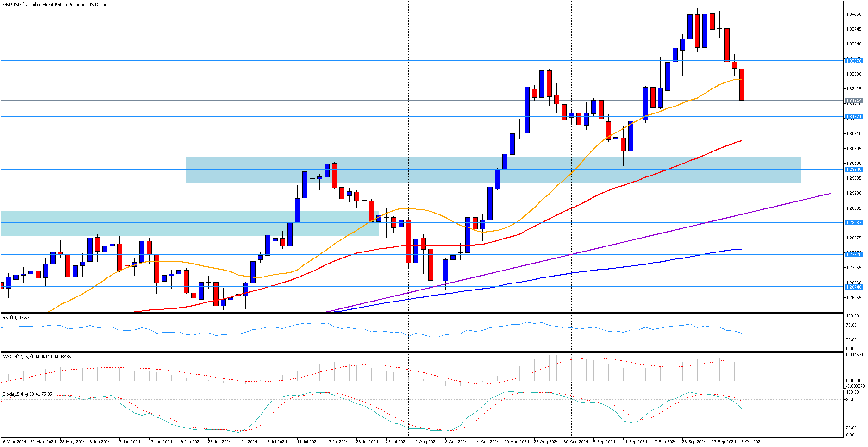Click the end of the red moving average

point(741,141)
